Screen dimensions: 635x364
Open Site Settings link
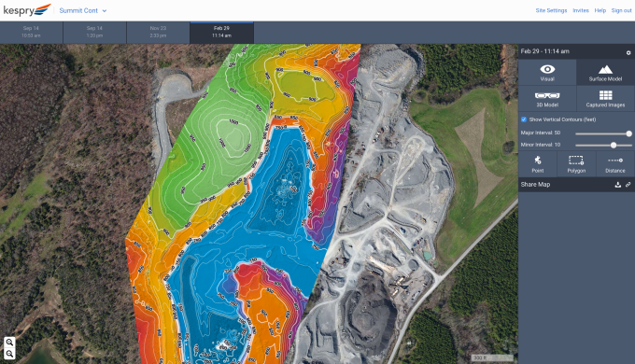pyautogui.click(x=551, y=10)
